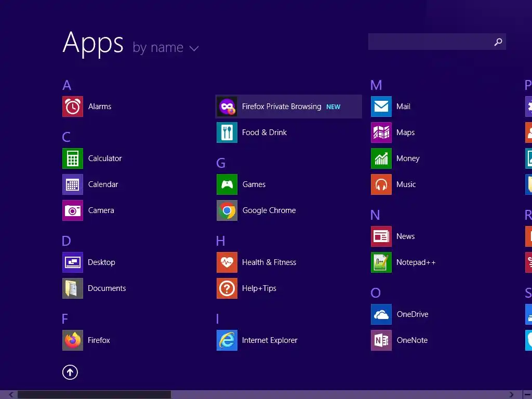Click the 'Documents' label text
The image size is (532, 399).
point(107,288)
